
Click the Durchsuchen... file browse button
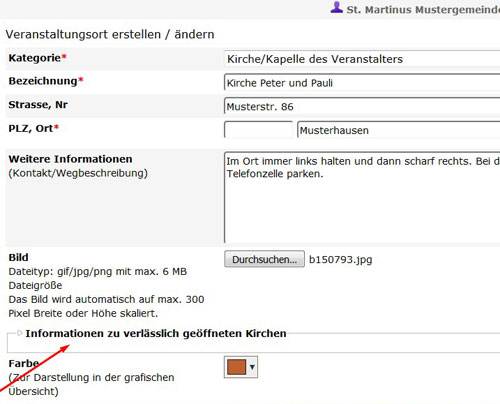[264, 259]
